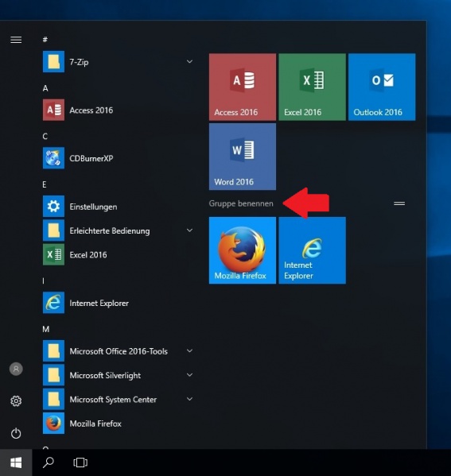Click the 'Gruppe benennen' group name field
The height and width of the screenshot is (476, 451).
[241, 203]
